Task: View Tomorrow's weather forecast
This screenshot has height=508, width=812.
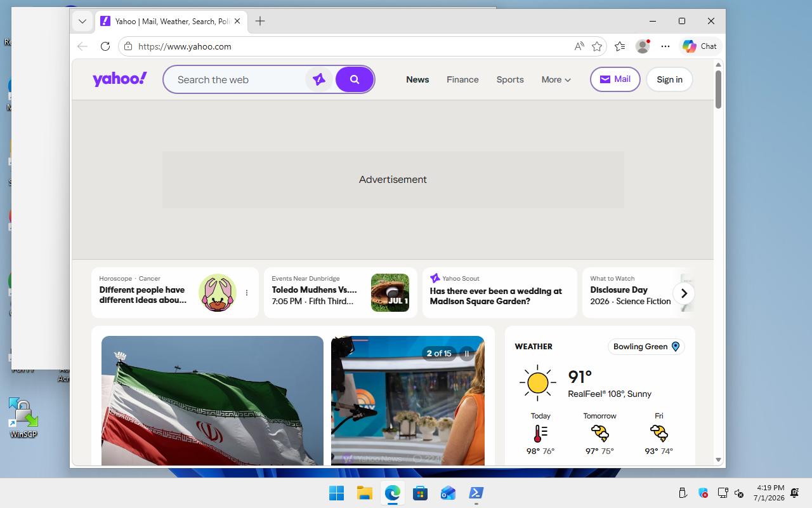Action: click(599, 434)
